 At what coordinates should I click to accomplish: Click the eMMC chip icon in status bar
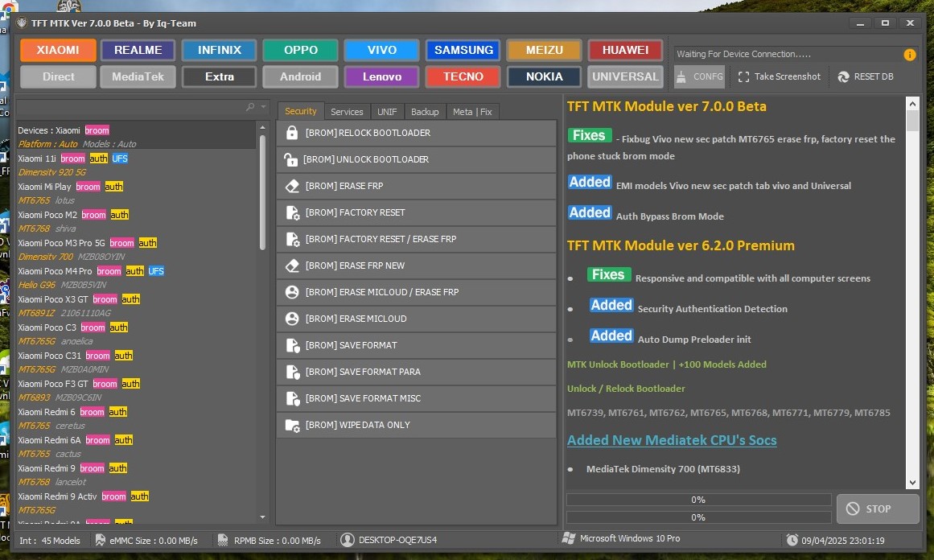pyautogui.click(x=100, y=540)
